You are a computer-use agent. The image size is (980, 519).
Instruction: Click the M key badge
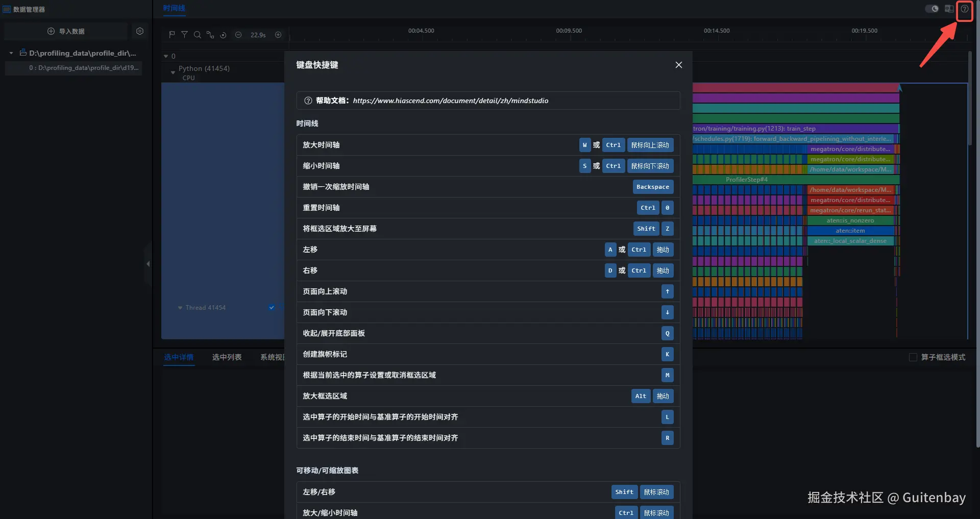(x=668, y=375)
